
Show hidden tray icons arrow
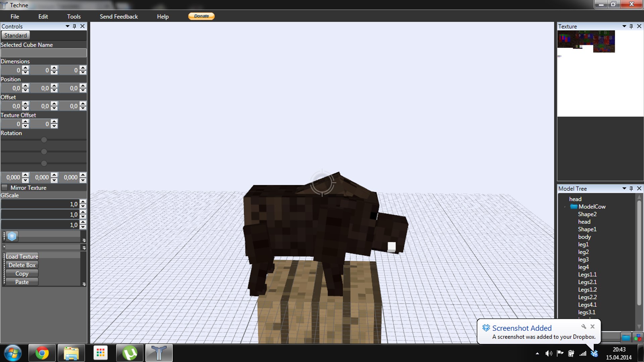coord(537,353)
